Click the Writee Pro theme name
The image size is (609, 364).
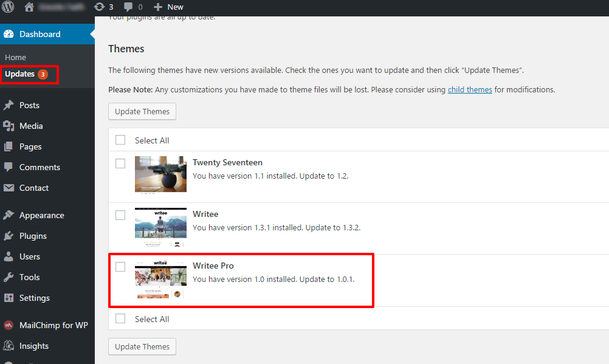[x=213, y=266]
